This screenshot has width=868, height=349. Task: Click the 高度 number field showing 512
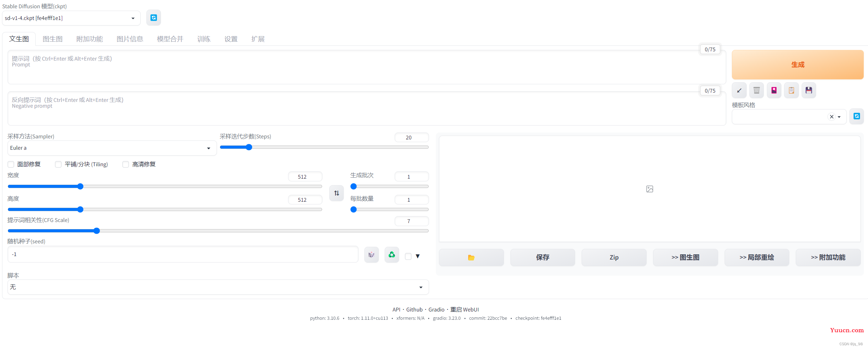click(x=305, y=200)
